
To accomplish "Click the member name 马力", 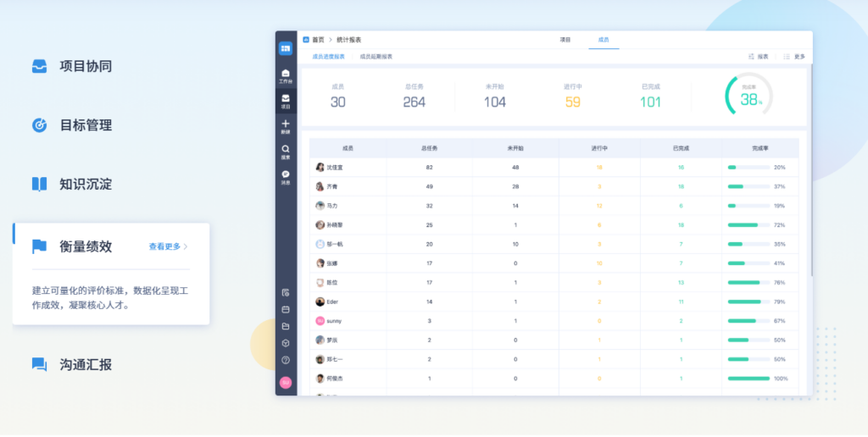I will coord(331,206).
